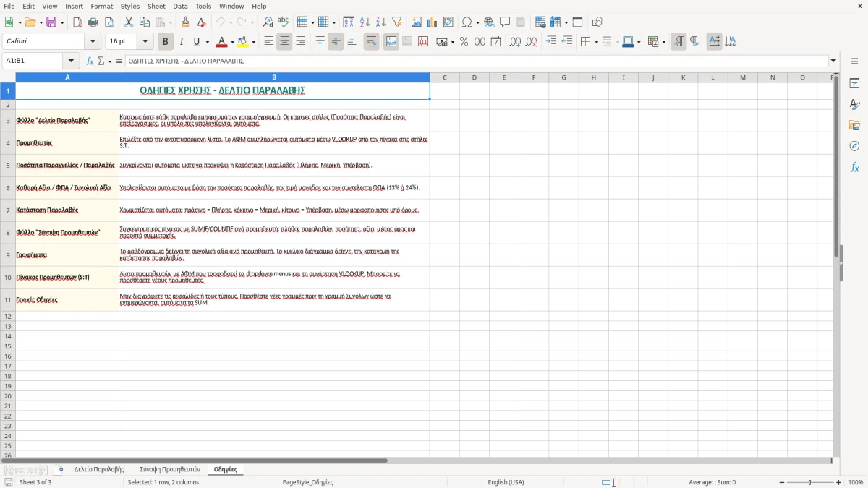Toggle Underline formatting
The height and width of the screenshot is (488, 868).
coord(197,42)
